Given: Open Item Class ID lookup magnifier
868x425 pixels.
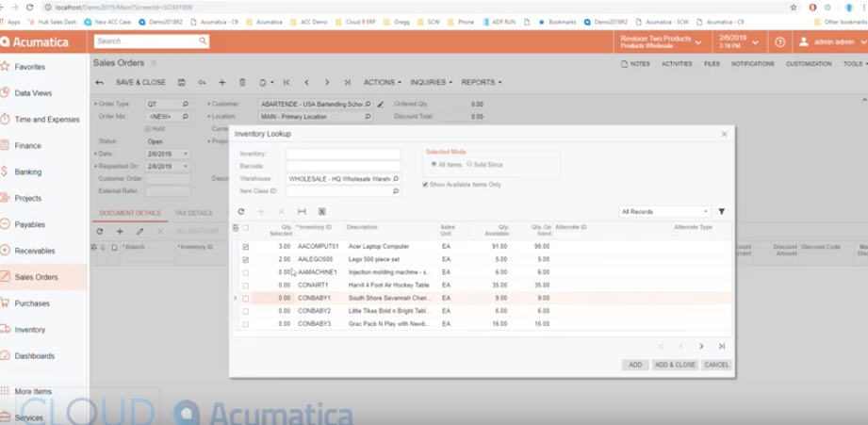Looking at the screenshot, I should tap(396, 191).
